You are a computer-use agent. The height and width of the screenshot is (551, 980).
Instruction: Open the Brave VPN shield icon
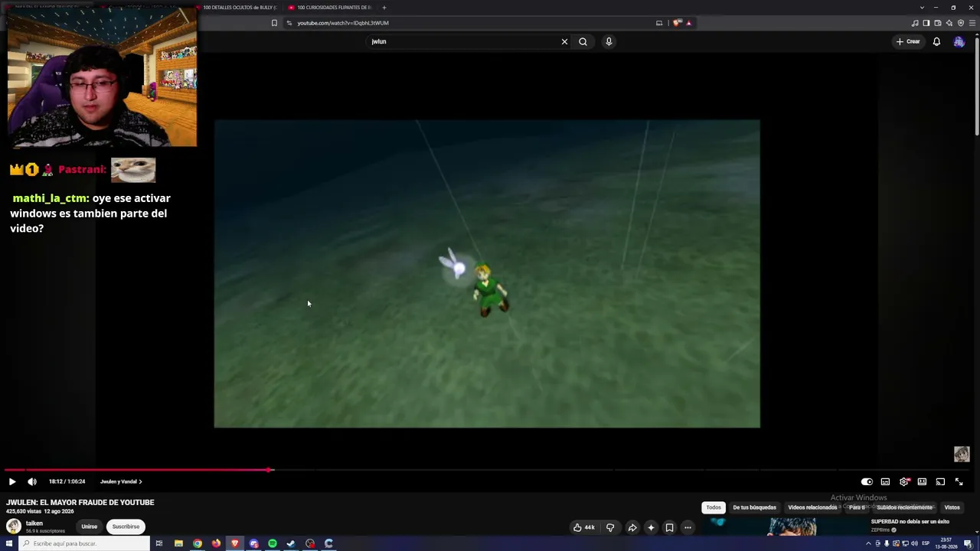[x=960, y=23]
